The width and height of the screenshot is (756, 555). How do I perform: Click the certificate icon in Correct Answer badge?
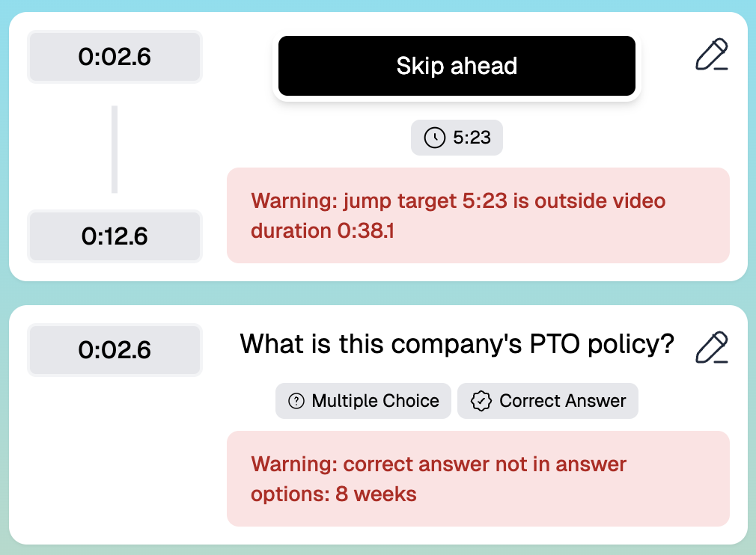[x=481, y=401]
